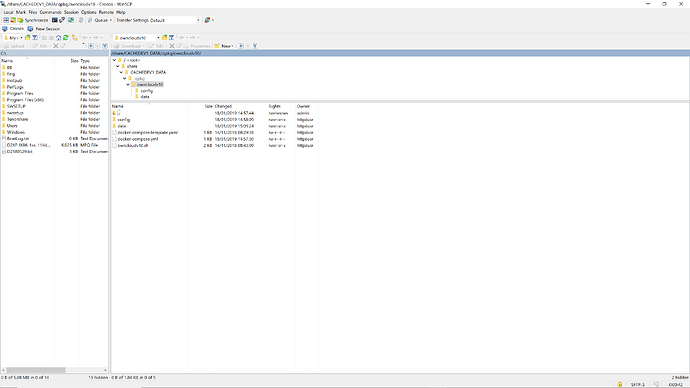Click the Upload button
Image resolution: width=690 pixels, height=388 pixels.
[x=15, y=46]
